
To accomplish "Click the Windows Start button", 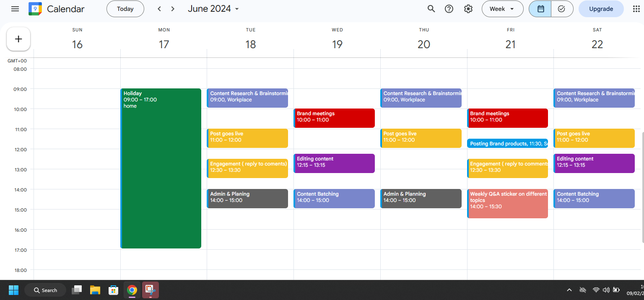I will (x=13, y=290).
